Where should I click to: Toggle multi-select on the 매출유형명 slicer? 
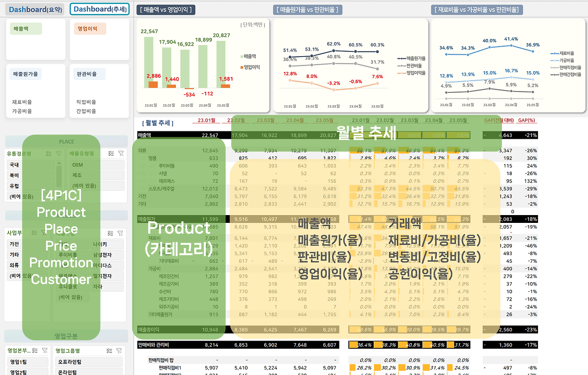pos(111,153)
